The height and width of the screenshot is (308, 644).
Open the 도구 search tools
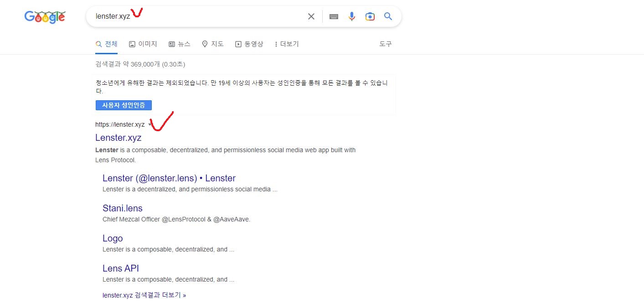click(386, 44)
